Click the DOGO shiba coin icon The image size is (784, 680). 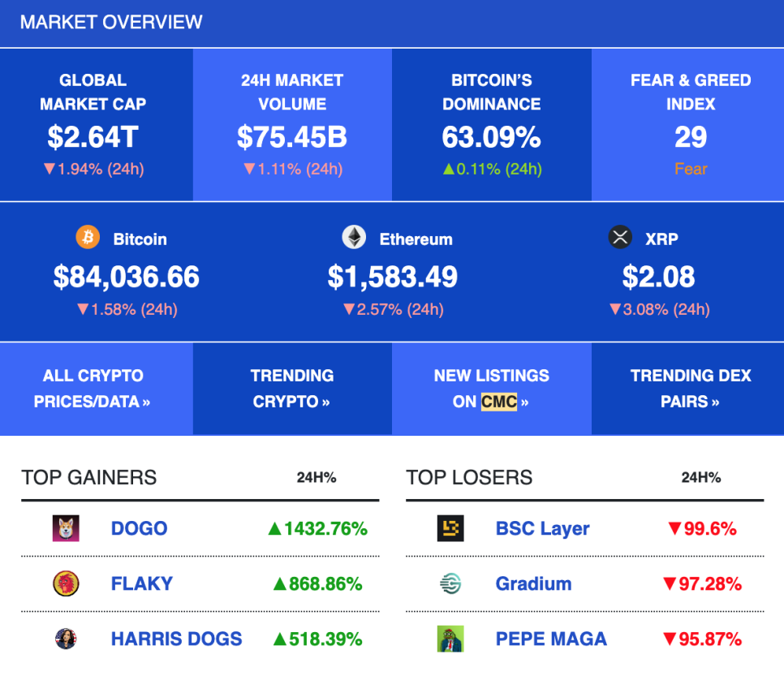[66, 528]
